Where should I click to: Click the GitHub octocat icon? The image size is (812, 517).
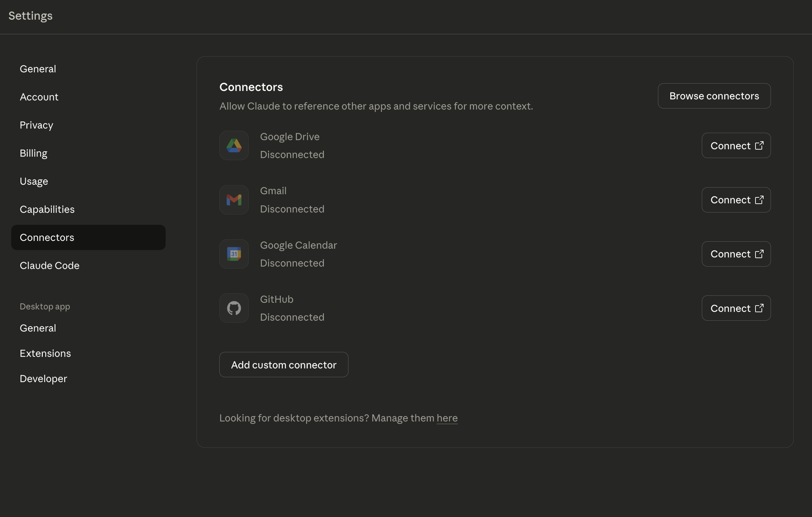[234, 308]
